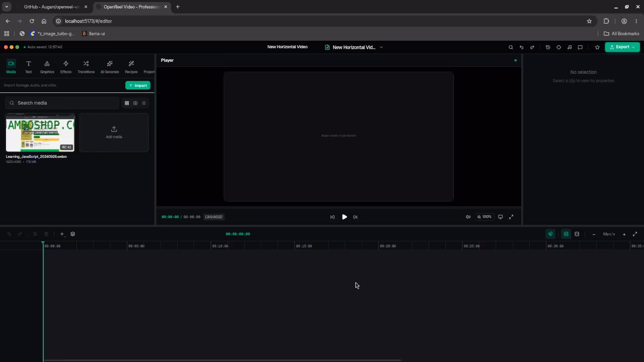This screenshot has height=362, width=644.
Task: Open the browser extensions puzzle icon
Action: click(x=606, y=21)
